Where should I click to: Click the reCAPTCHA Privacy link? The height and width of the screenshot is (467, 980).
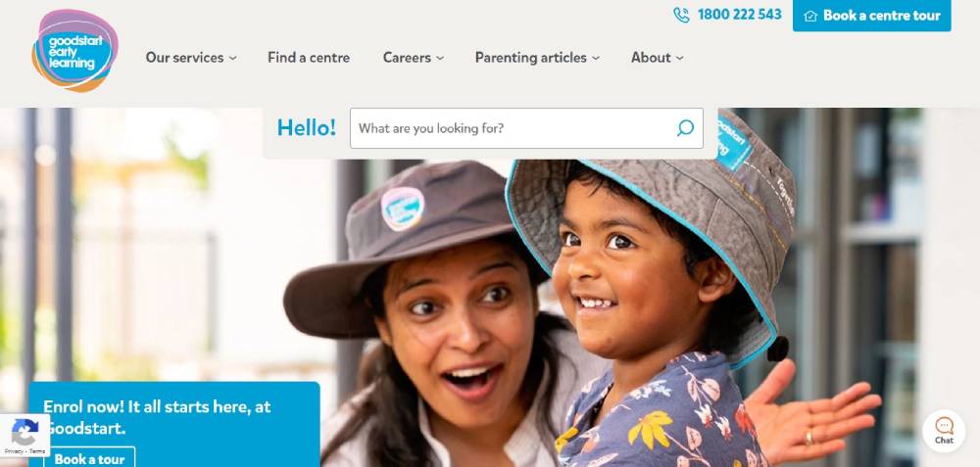tap(13, 450)
